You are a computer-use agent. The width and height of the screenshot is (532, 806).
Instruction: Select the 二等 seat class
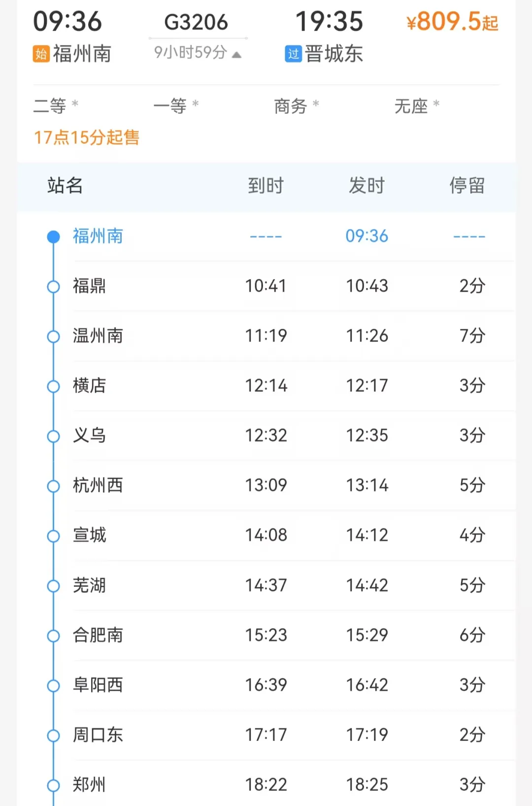tap(55, 105)
